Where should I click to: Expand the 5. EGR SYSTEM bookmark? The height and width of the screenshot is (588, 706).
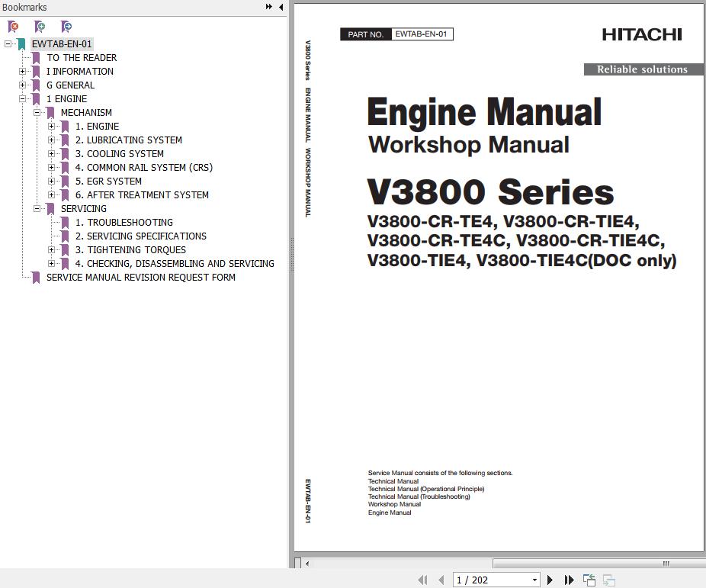point(51,181)
